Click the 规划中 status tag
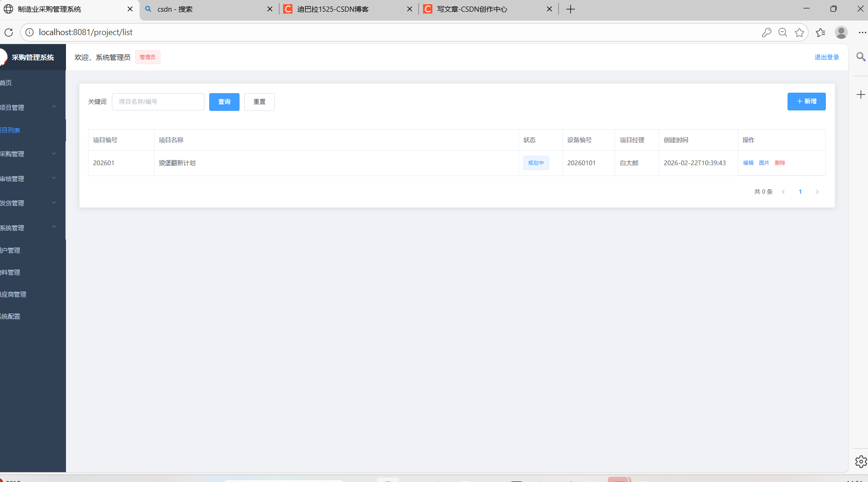 (536, 163)
